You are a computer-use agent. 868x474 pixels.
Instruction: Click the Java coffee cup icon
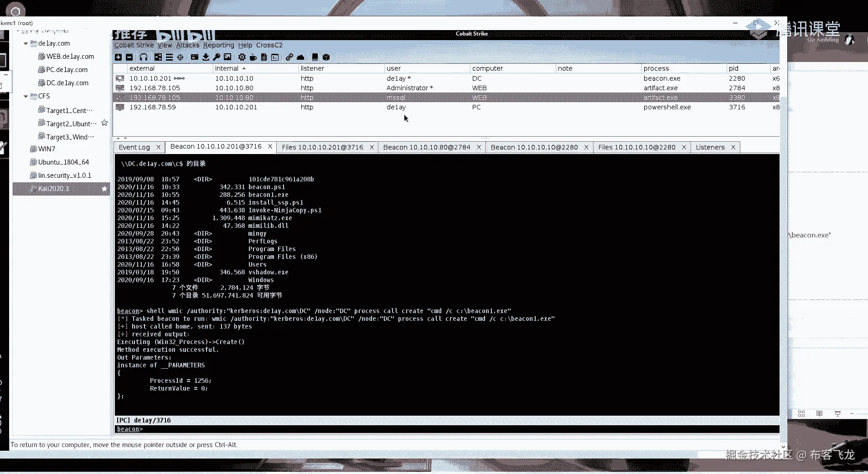(x=253, y=57)
